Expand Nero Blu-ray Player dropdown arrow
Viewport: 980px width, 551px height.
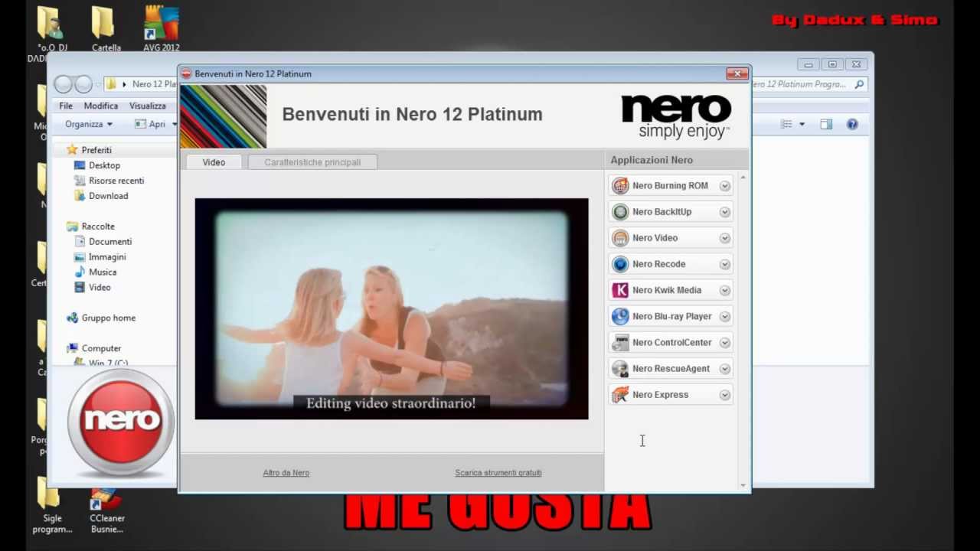coord(724,316)
